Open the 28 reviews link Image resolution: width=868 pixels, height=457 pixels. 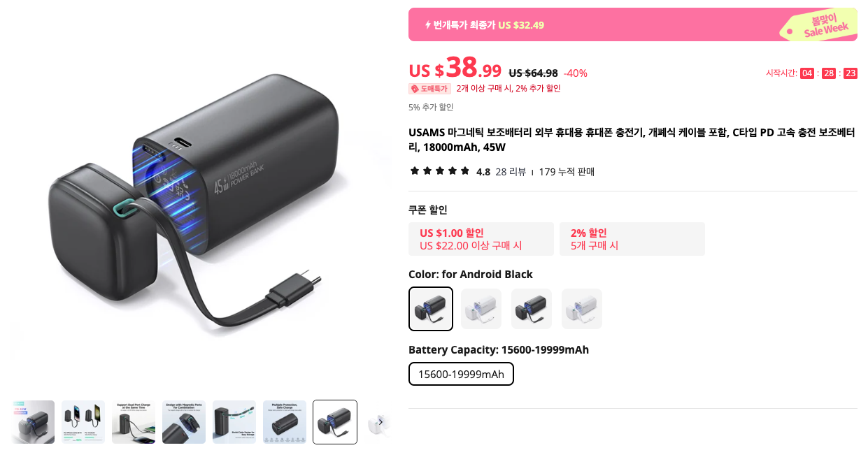(x=511, y=171)
